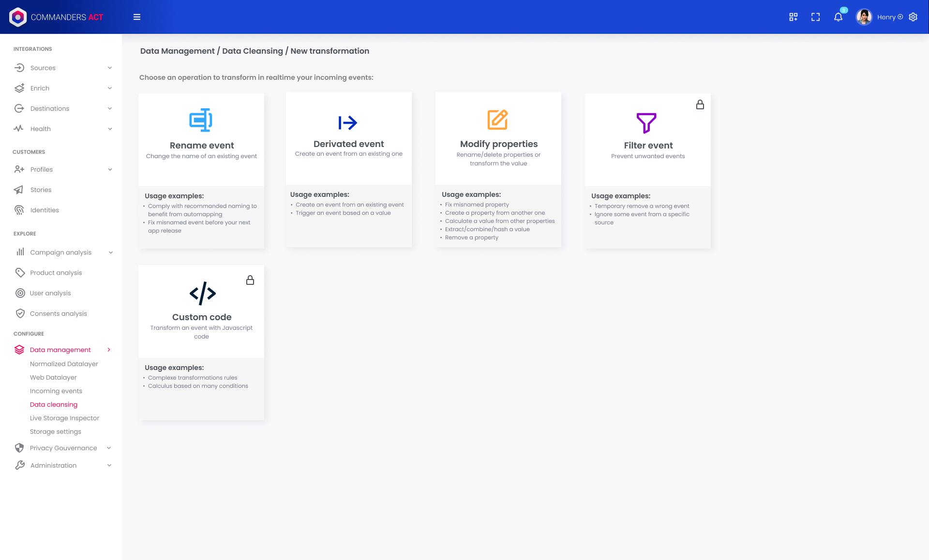Click the Custom code brackets icon
This screenshot has height=560, width=929.
[x=202, y=293]
